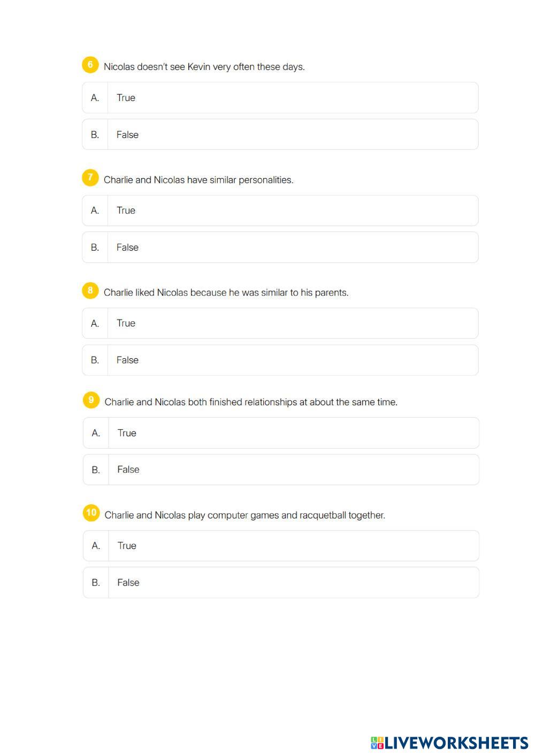The image size is (535, 756).
Task: Choose True for similar personalities question 7
Action: (x=280, y=211)
